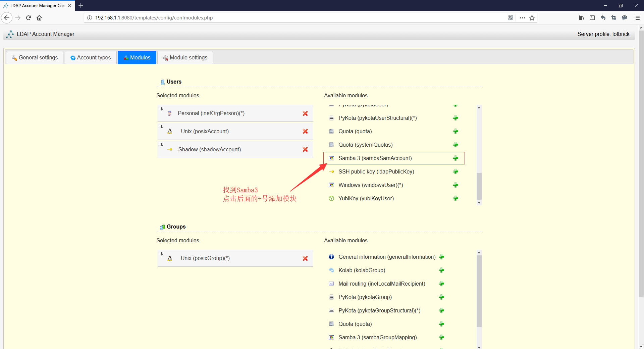Click the users module list down arrow
Image resolution: width=644 pixels, height=349 pixels.
pyautogui.click(x=479, y=203)
